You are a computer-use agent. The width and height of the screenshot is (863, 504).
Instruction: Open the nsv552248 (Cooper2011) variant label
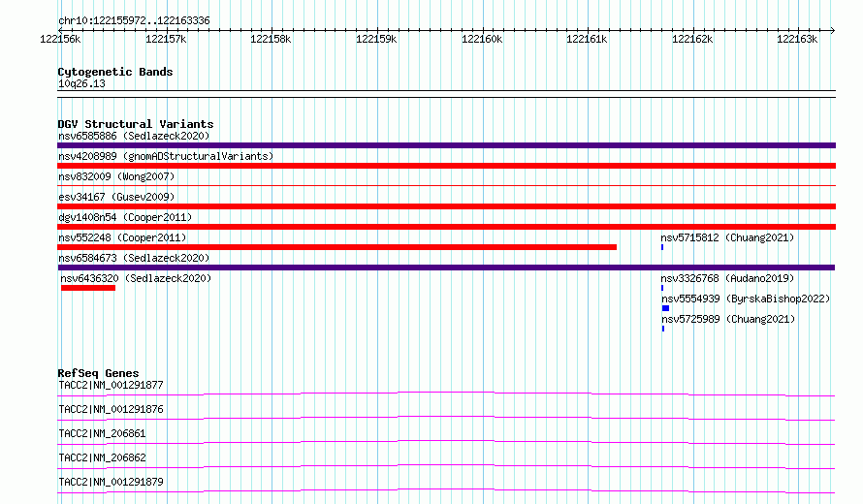point(122,237)
